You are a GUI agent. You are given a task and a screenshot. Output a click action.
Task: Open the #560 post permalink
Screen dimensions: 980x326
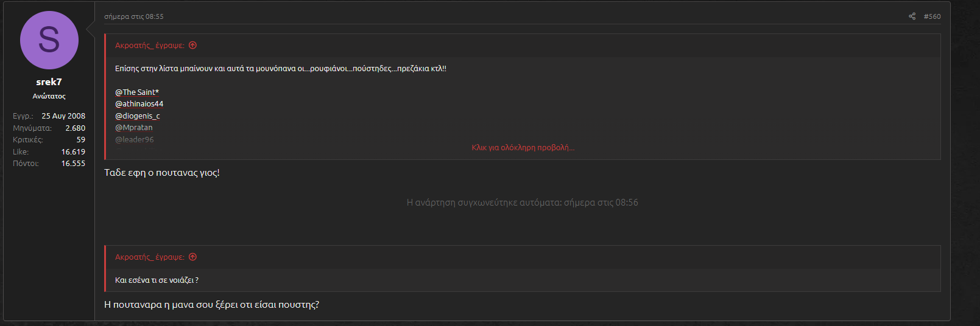[932, 16]
